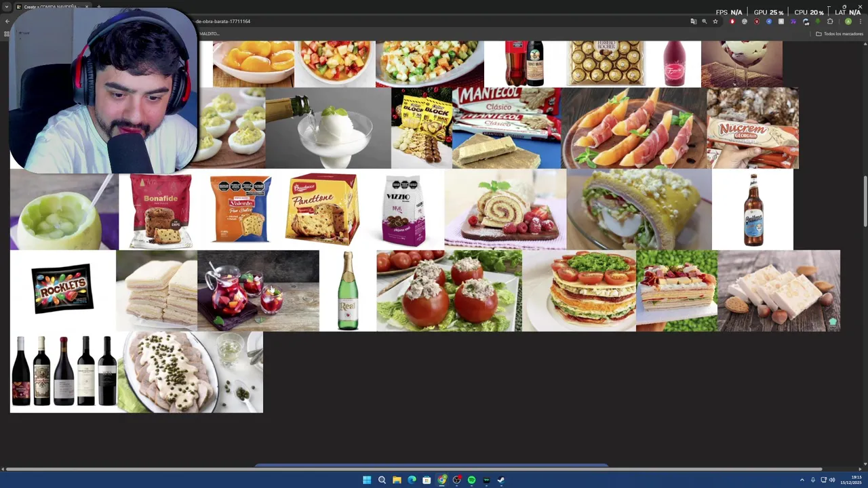Viewport: 868px width, 488px height.
Task: Select the Quilmes beer bottle image
Action: point(753,209)
